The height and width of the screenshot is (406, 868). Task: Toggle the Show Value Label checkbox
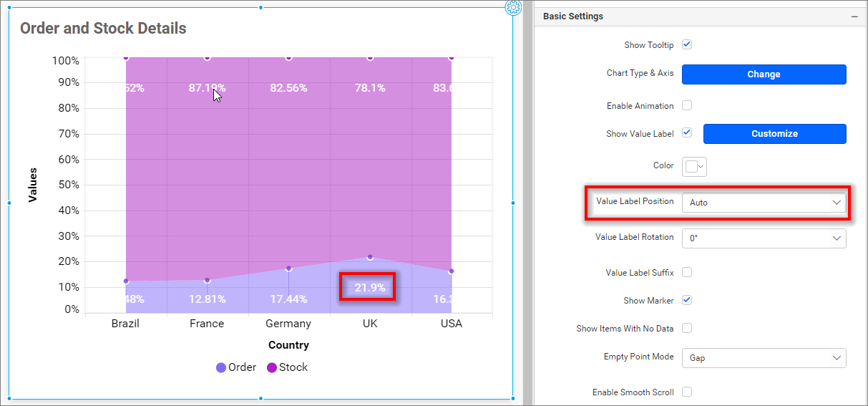click(x=687, y=133)
